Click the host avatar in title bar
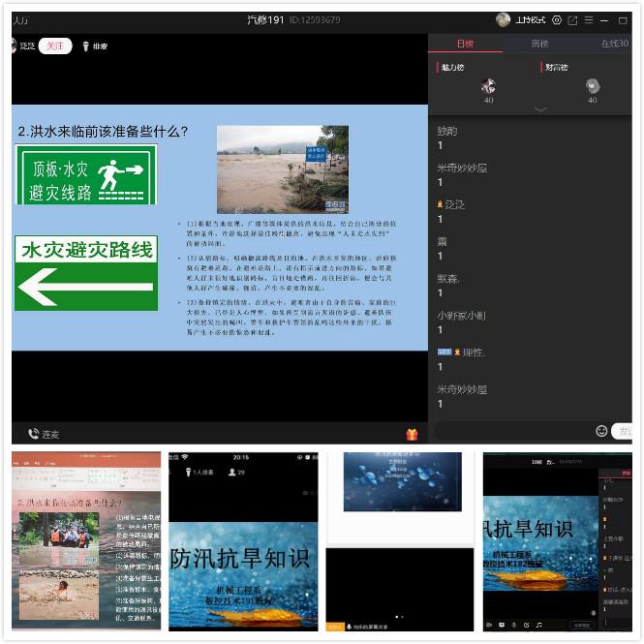This screenshot has height=644, width=644. tap(503, 20)
